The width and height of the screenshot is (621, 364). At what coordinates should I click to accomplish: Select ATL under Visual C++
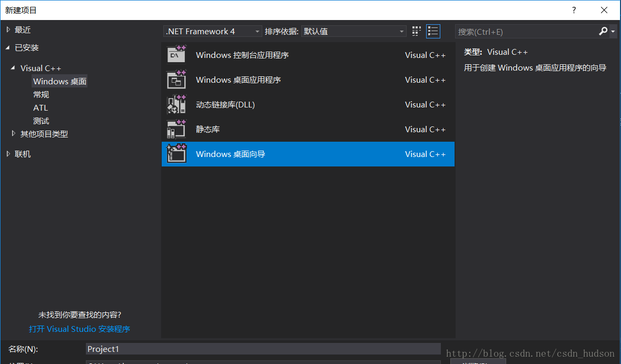coord(41,108)
